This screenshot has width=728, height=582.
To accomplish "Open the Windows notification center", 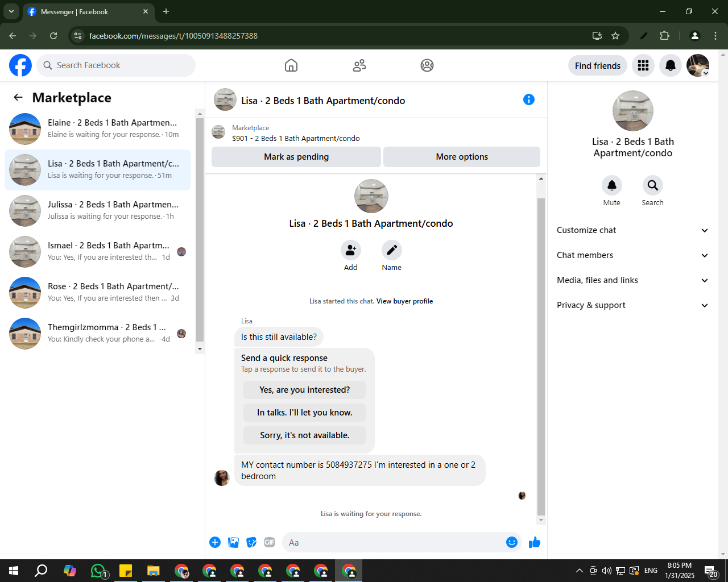I will [x=711, y=571].
